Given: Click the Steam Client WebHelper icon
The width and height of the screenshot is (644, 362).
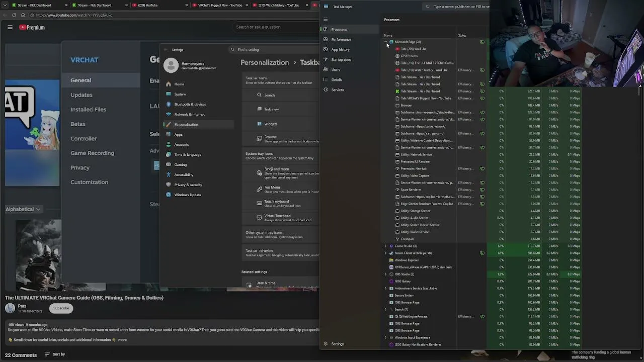Looking at the screenshot, I should 391,253.
